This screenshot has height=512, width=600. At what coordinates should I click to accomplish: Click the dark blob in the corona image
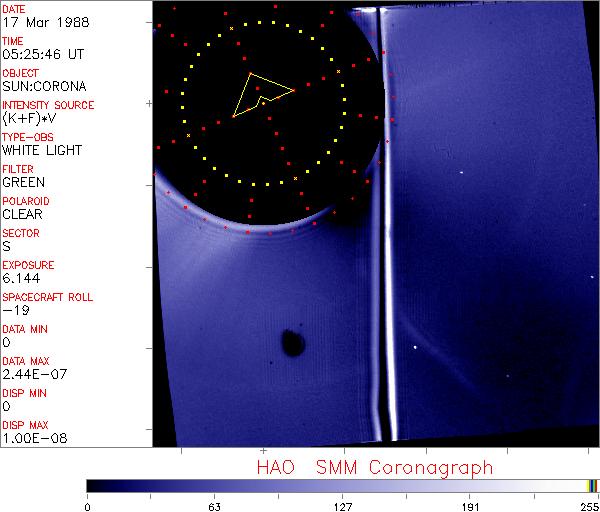coord(292,343)
